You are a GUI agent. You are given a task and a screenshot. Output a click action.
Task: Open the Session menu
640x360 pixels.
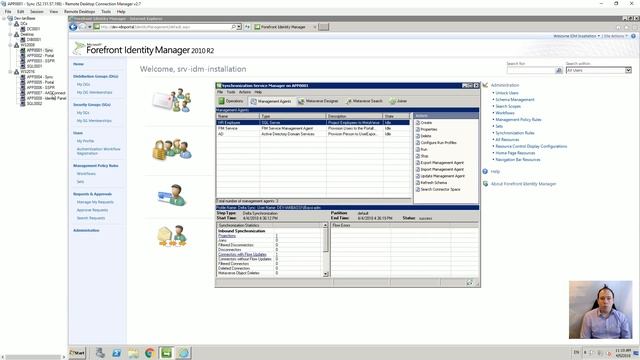36,12
